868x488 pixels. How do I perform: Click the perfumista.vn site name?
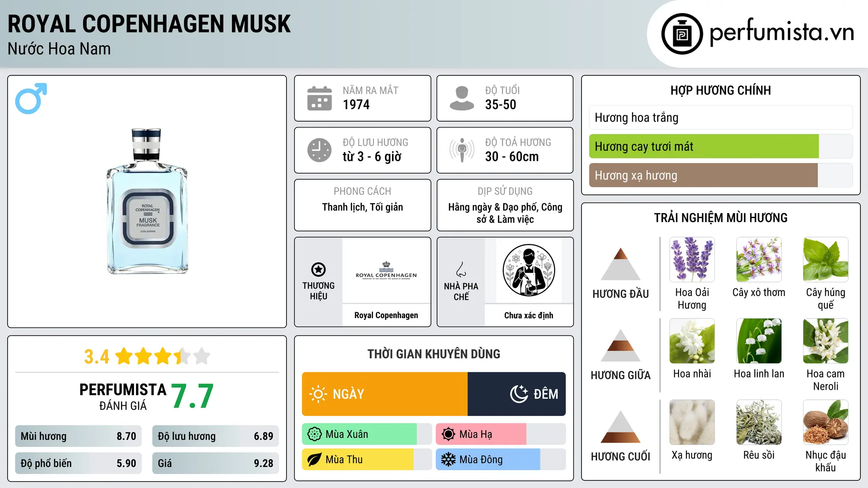click(782, 32)
